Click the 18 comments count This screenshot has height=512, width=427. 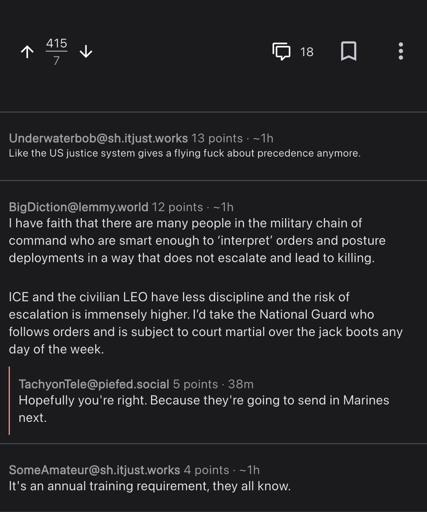pyautogui.click(x=307, y=52)
